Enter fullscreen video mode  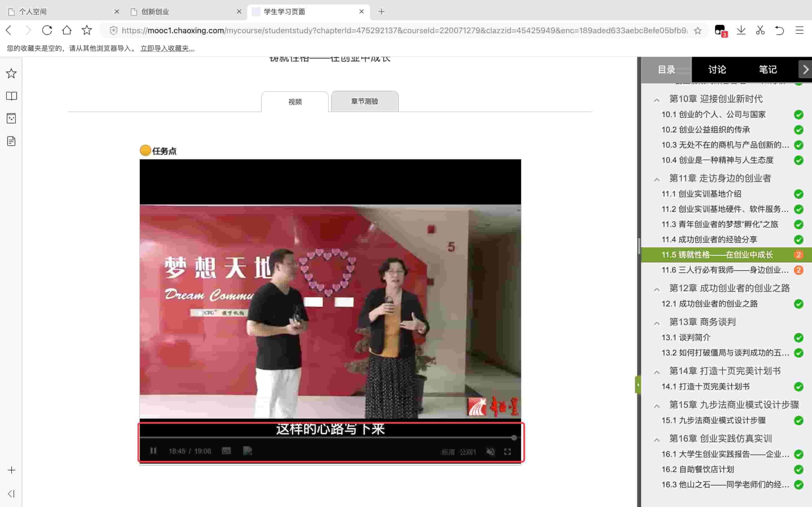pos(507,452)
